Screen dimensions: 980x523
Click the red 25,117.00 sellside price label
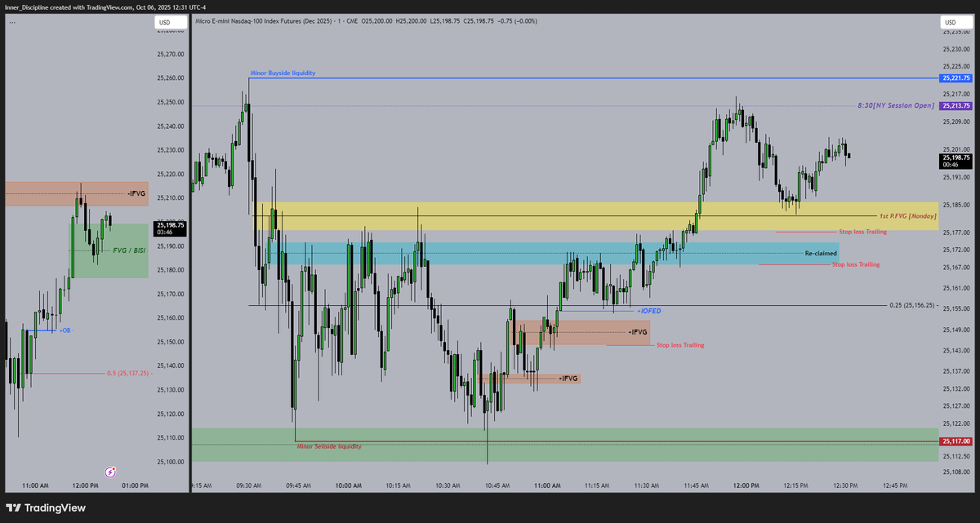954,441
